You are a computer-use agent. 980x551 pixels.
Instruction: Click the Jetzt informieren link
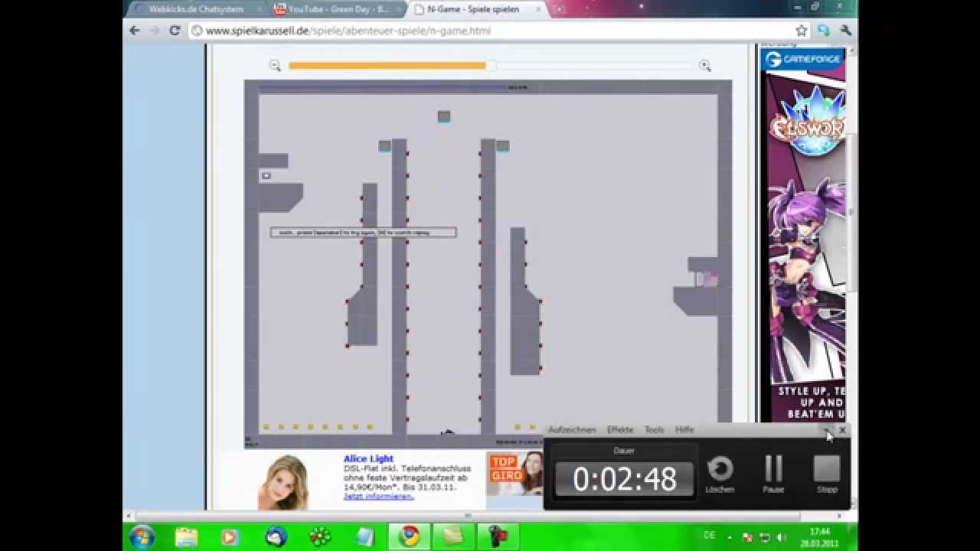pyautogui.click(x=378, y=496)
